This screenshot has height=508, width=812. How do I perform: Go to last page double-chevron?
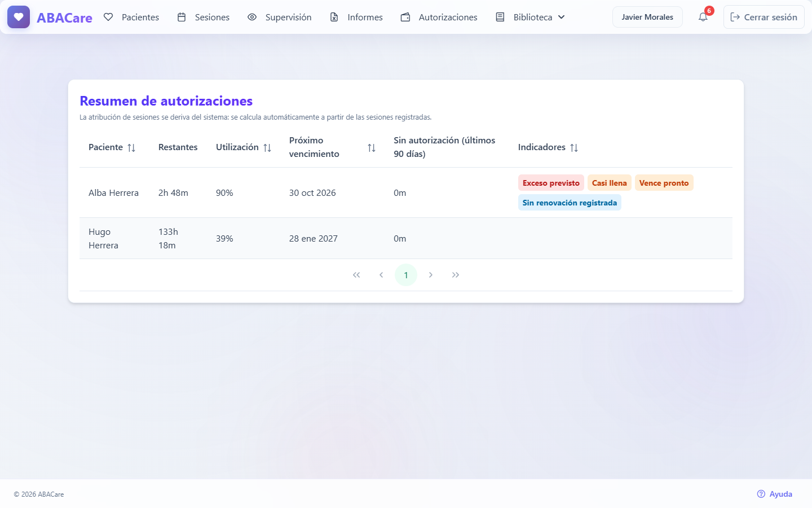tap(456, 275)
